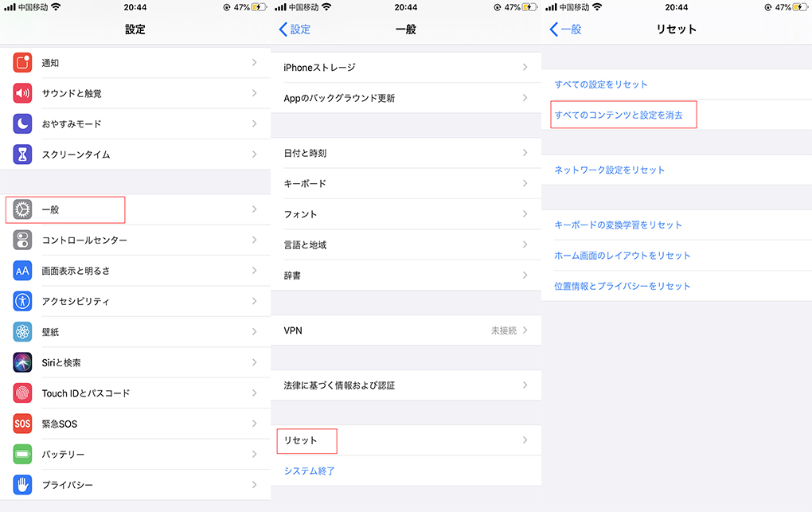Open リセット row in 一般
Viewport: 812px width, 512px height.
click(406, 440)
